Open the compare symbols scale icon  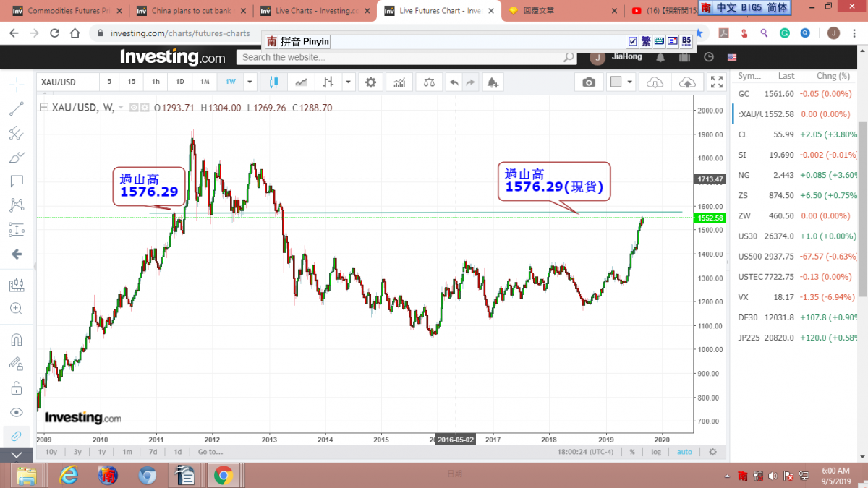click(429, 82)
